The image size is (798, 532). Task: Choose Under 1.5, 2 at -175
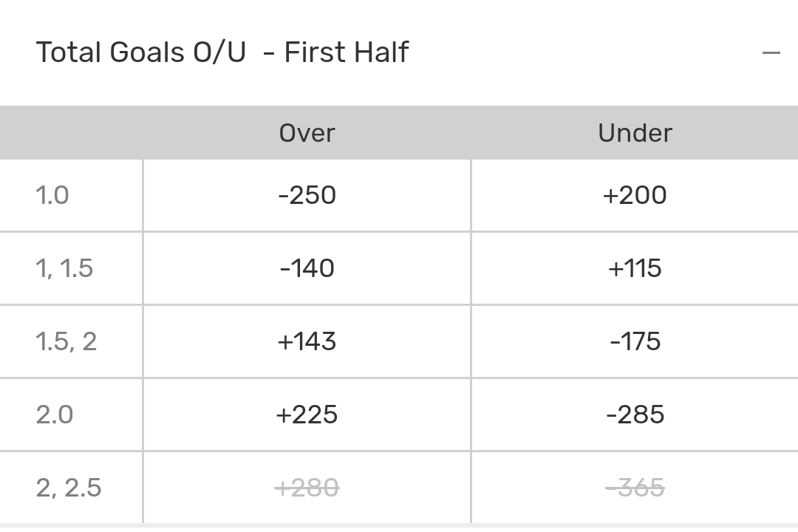tap(635, 341)
